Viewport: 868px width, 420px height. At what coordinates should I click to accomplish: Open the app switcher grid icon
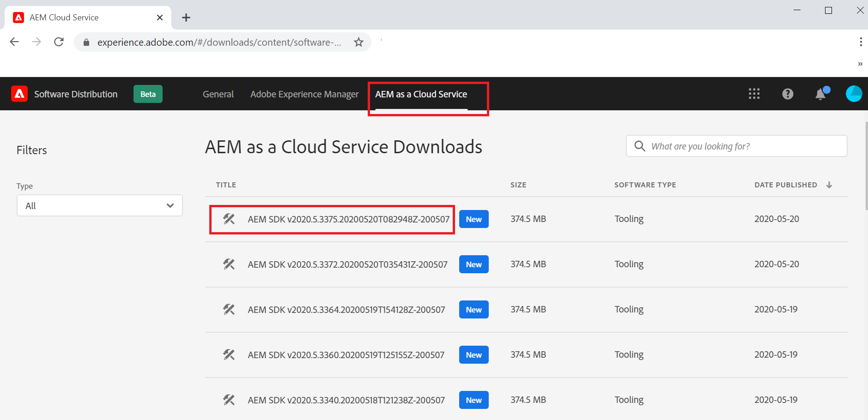pyautogui.click(x=754, y=94)
